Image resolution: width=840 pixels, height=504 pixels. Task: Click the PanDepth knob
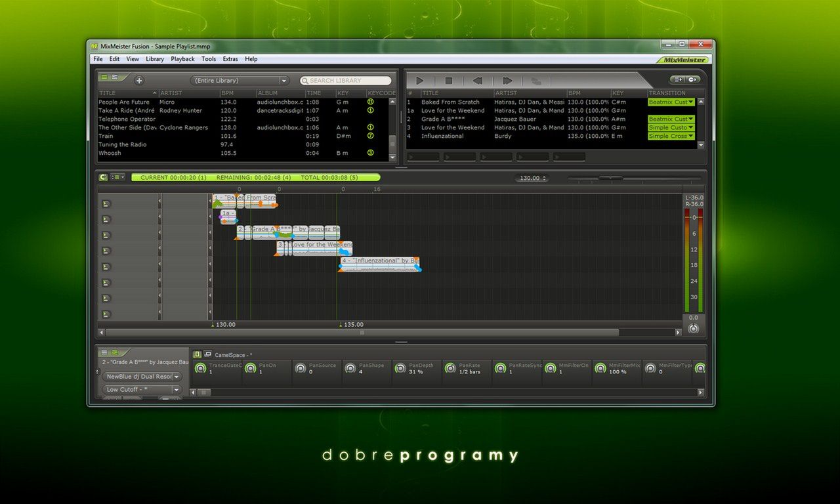pos(400,369)
